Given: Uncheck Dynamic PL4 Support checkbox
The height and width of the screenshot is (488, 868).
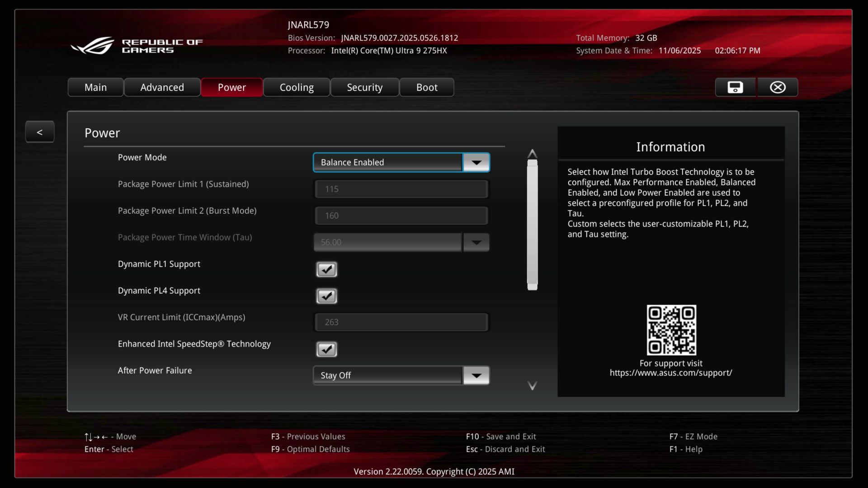Looking at the screenshot, I should [x=326, y=296].
